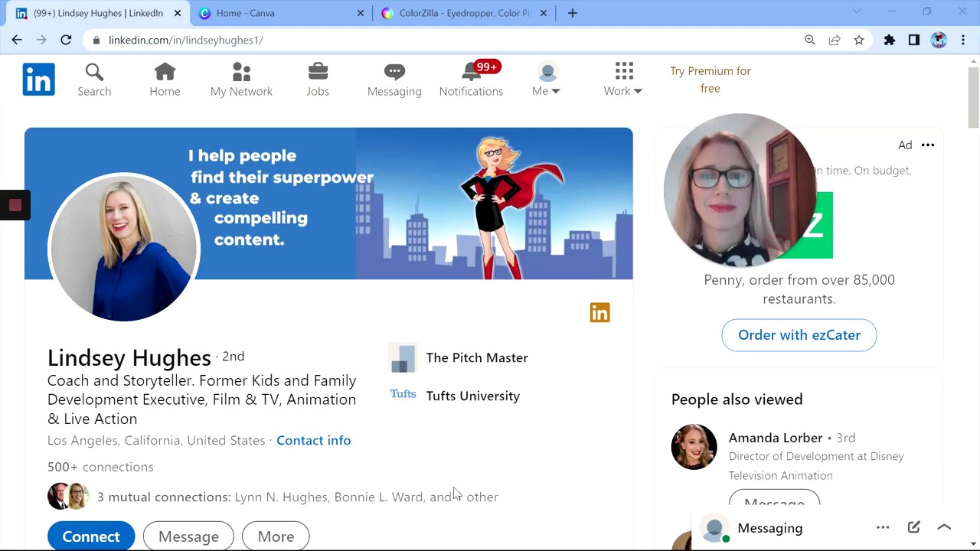Open Messaging from the nav bar
The image size is (980, 551).
click(x=394, y=80)
